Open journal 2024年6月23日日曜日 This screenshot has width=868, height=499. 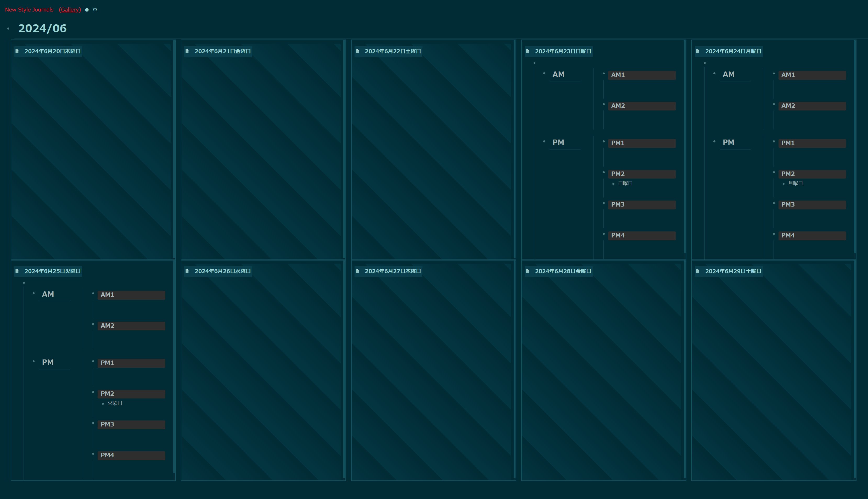[x=563, y=51]
